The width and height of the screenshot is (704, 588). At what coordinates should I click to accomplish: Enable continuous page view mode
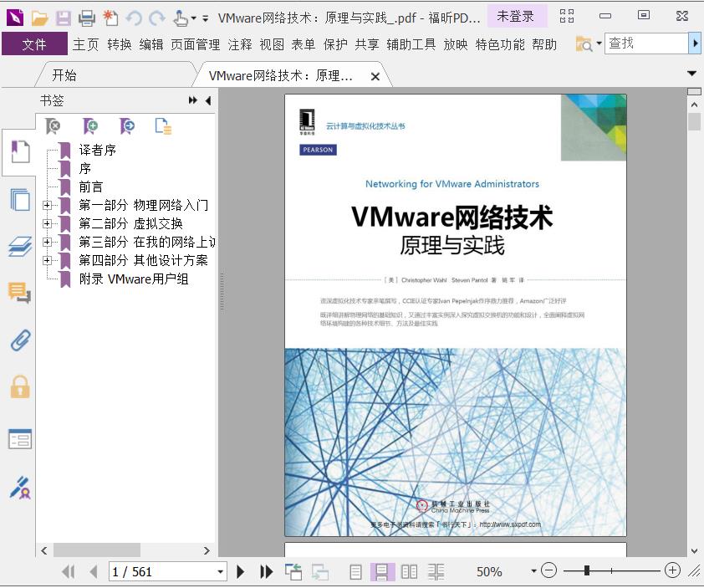pos(382,572)
